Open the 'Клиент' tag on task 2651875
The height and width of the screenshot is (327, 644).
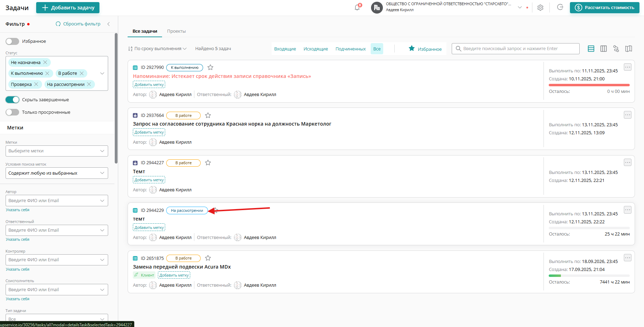click(144, 275)
